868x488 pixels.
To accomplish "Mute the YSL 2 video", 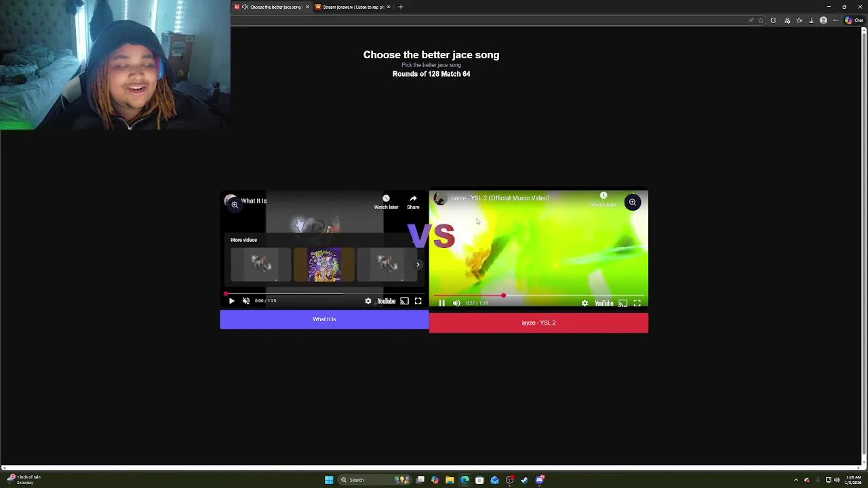I will [456, 303].
